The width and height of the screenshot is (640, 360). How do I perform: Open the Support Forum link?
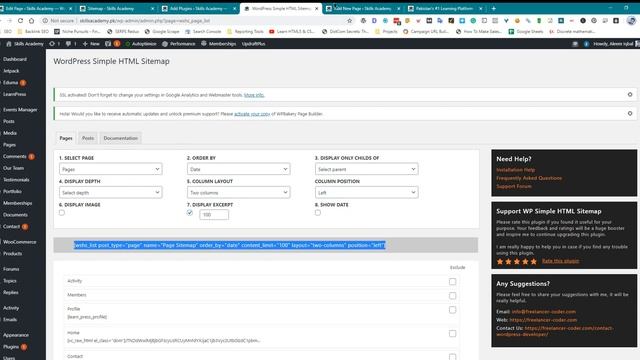(514, 186)
